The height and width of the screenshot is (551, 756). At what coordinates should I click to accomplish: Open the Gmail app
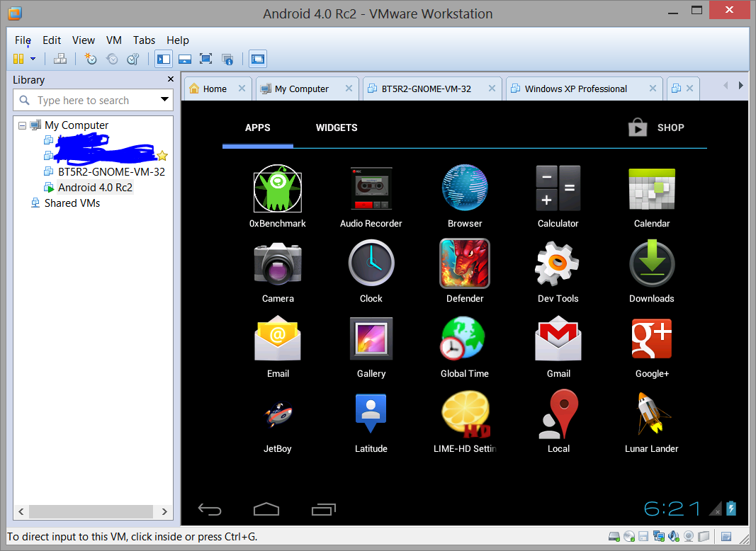pos(558,338)
